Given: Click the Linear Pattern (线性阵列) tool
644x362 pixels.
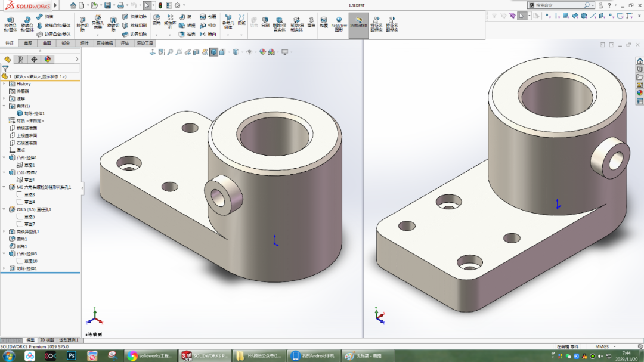Looking at the screenshot, I should click(170, 22).
